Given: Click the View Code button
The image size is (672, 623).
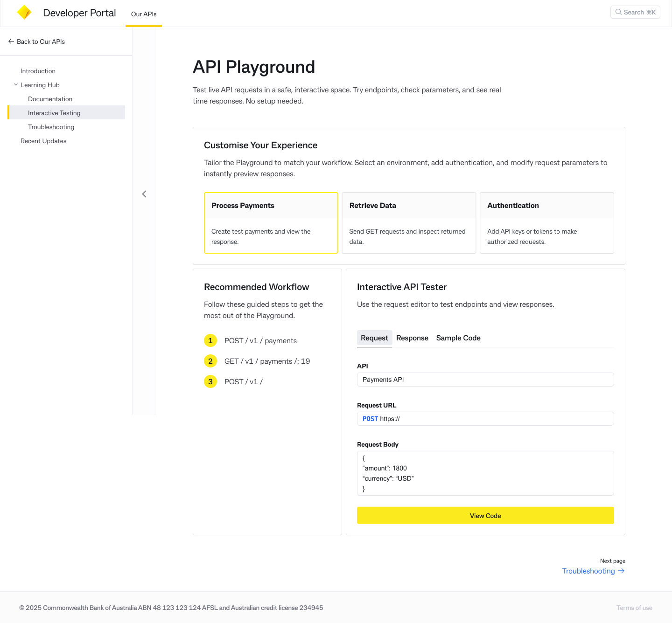Looking at the screenshot, I should click(485, 515).
